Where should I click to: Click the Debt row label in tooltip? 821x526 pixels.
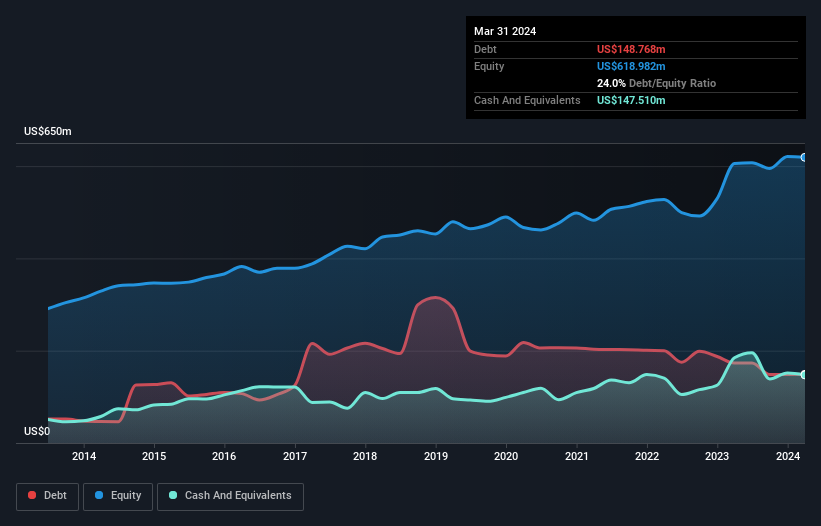[x=485, y=49]
